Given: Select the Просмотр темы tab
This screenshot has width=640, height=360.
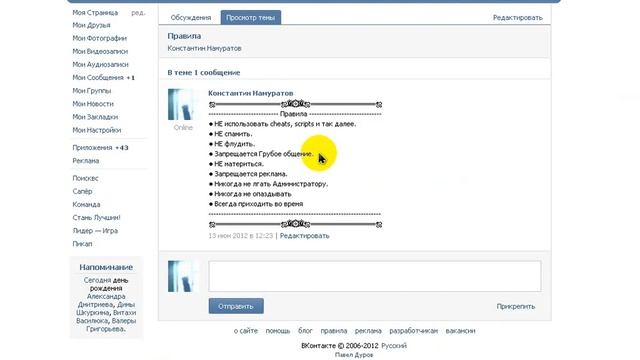Looking at the screenshot, I should [251, 18].
